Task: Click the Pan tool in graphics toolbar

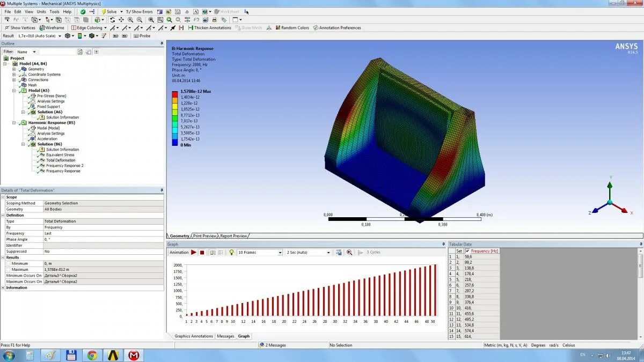Action: pos(121,19)
